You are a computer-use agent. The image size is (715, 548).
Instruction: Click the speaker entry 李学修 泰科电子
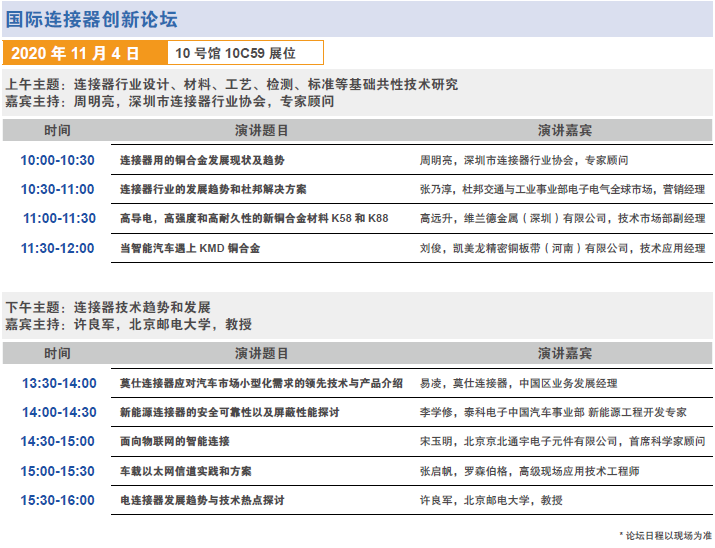[x=553, y=413]
